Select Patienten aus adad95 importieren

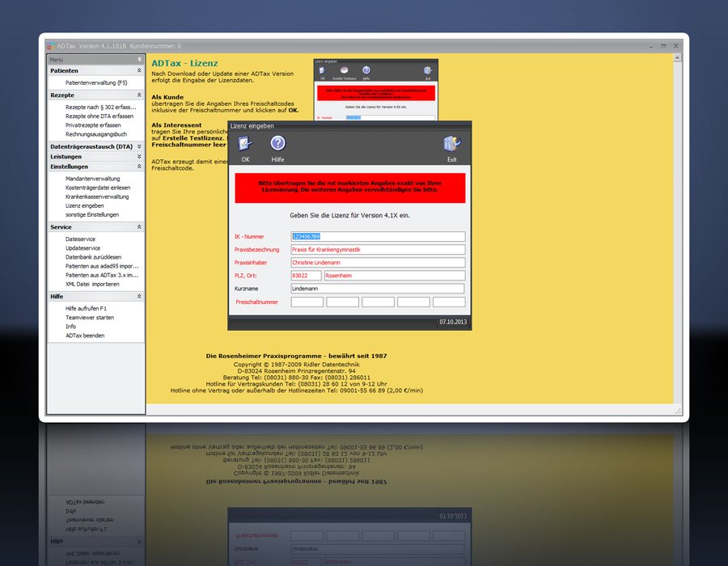[x=102, y=266]
